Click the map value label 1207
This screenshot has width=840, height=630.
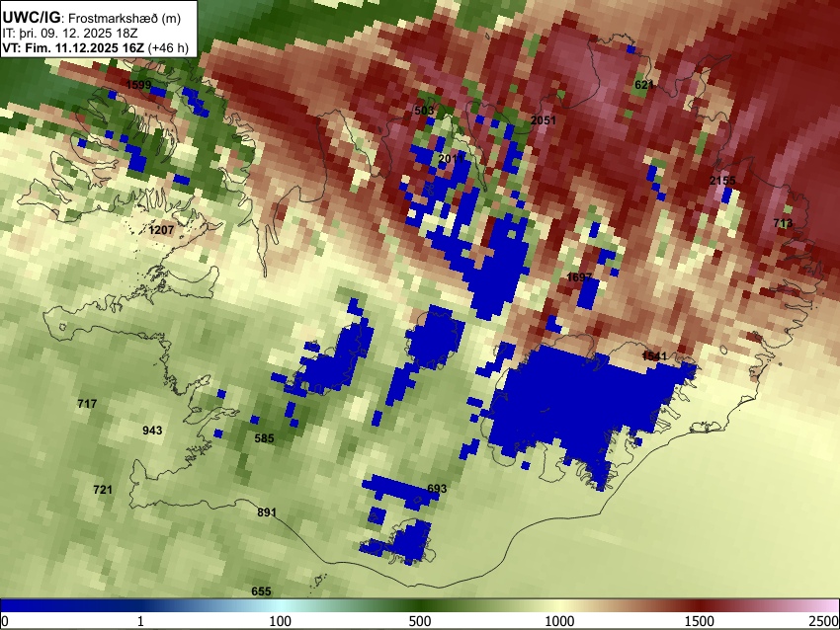click(161, 230)
